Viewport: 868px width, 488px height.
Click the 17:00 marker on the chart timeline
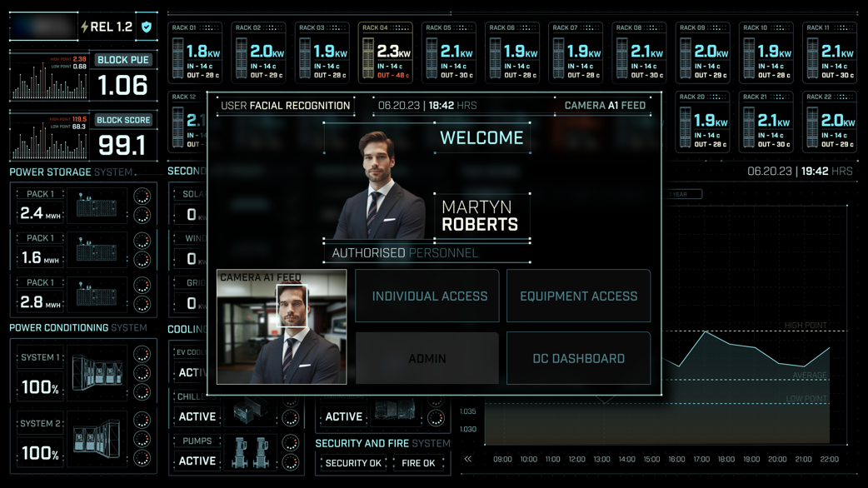701,459
